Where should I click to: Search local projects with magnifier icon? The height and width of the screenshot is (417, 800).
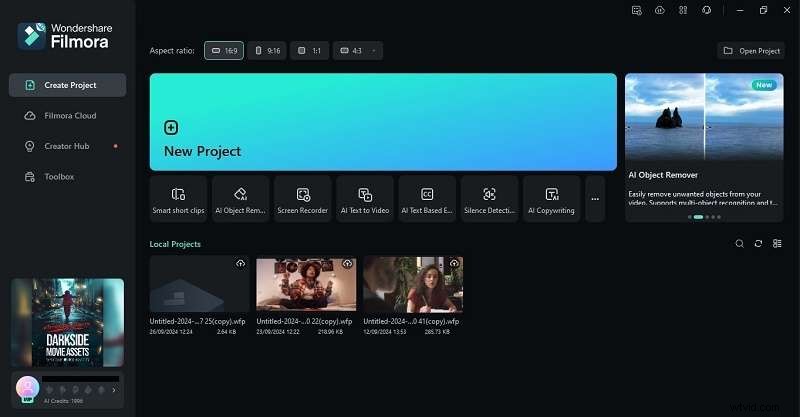pyautogui.click(x=740, y=244)
